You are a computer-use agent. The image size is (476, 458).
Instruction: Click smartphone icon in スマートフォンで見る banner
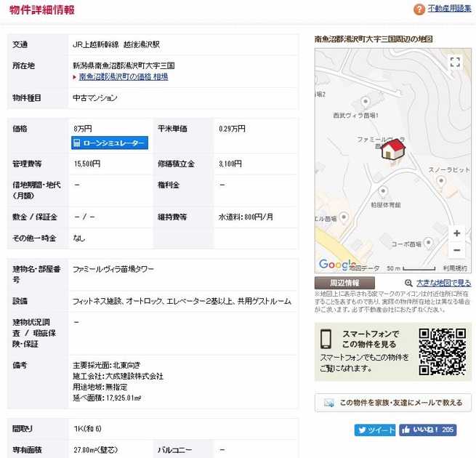(326, 339)
